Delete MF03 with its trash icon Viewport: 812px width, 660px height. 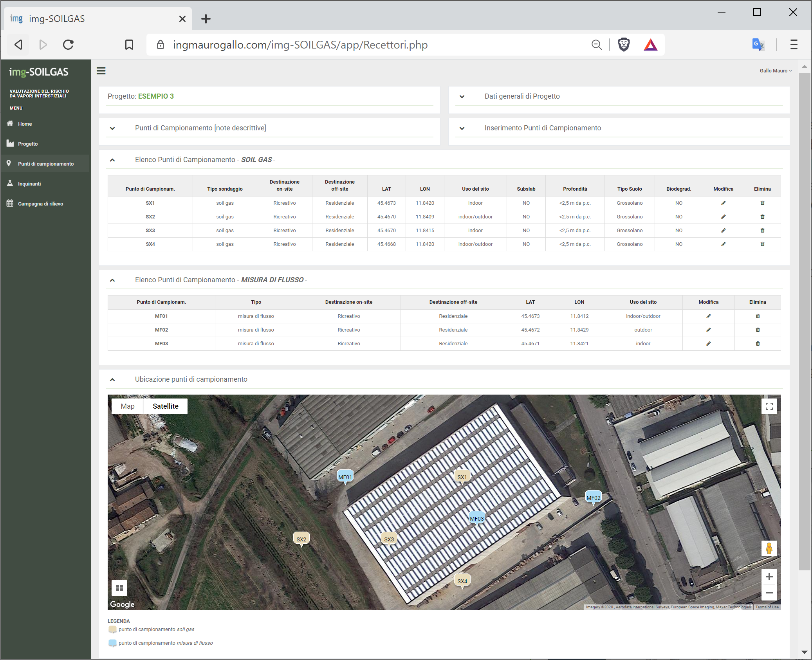757,343
